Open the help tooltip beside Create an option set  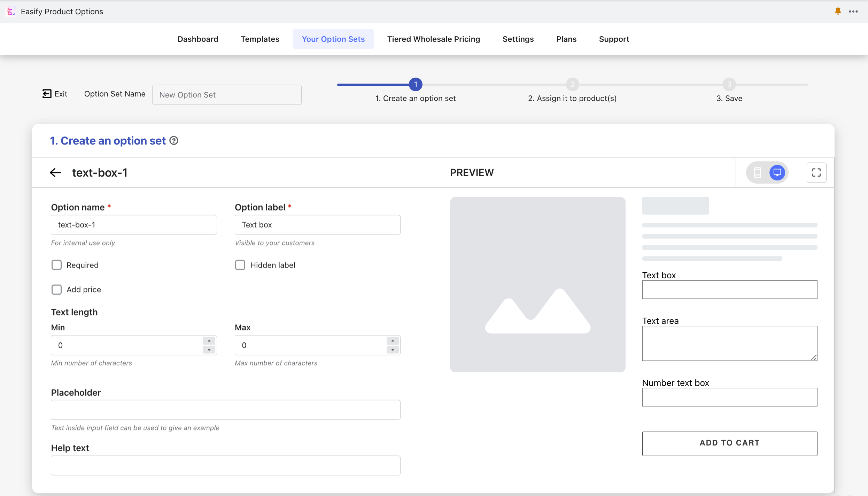173,140
